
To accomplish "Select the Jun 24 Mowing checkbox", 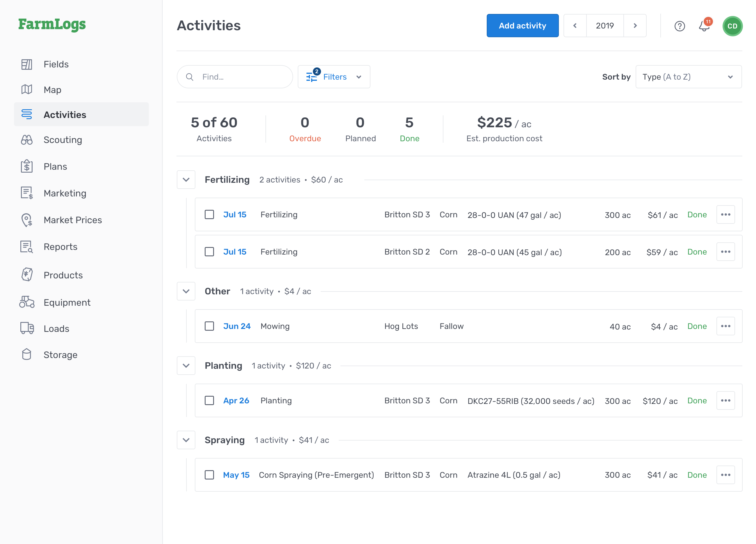I will click(x=209, y=326).
